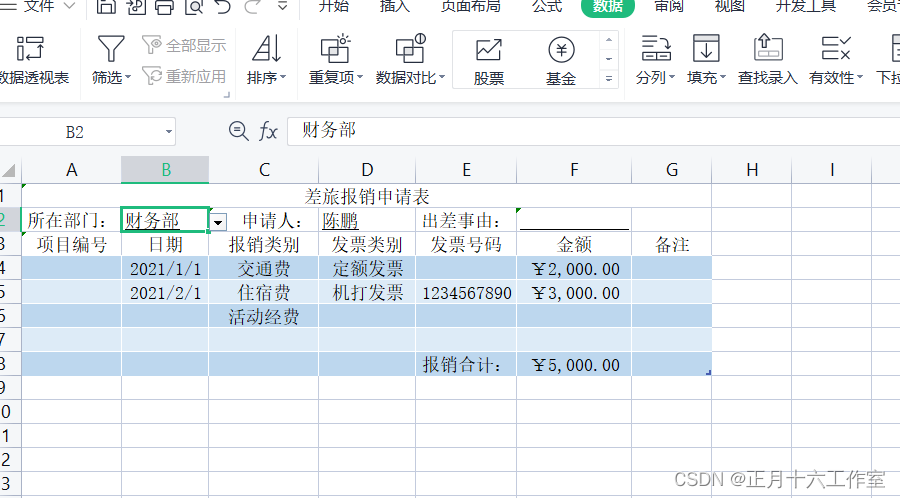
Task: Click the Redo arrow
Action: pyautogui.click(x=253, y=6)
